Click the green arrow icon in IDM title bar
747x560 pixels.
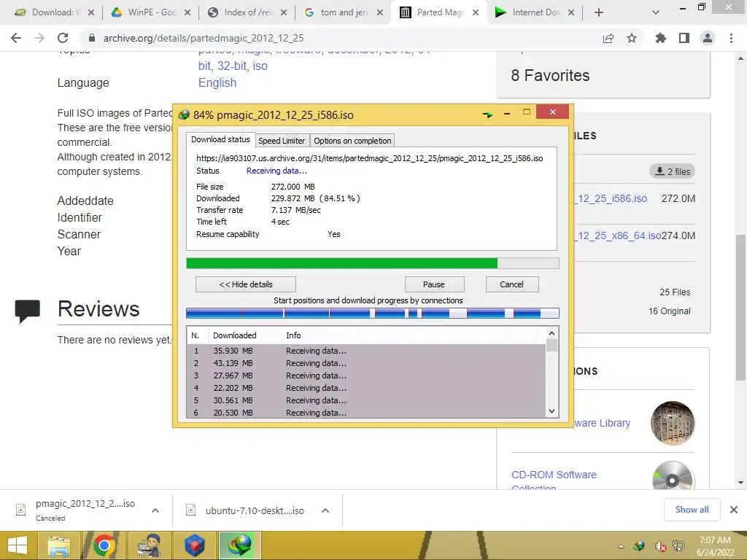(487, 114)
